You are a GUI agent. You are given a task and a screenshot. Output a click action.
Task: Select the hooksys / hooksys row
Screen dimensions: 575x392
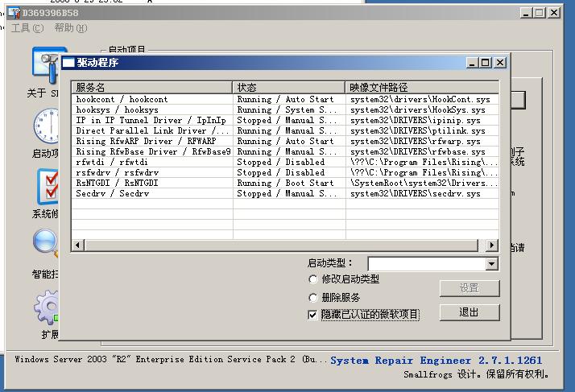point(285,109)
